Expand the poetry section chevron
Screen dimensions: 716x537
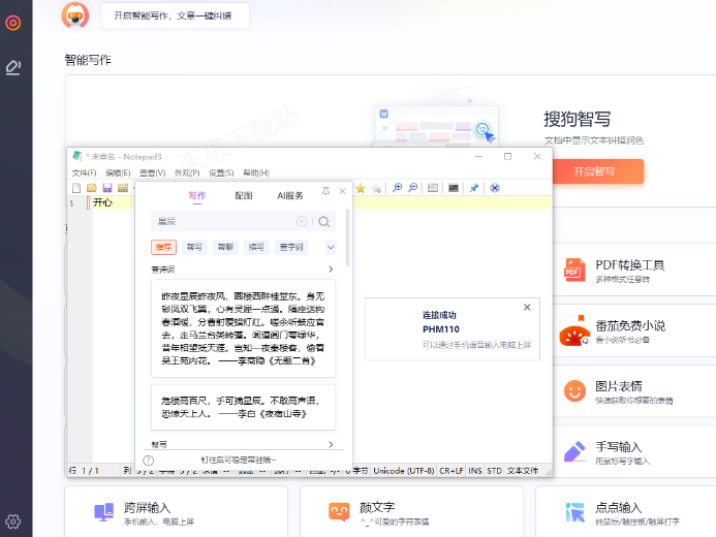[x=331, y=269]
